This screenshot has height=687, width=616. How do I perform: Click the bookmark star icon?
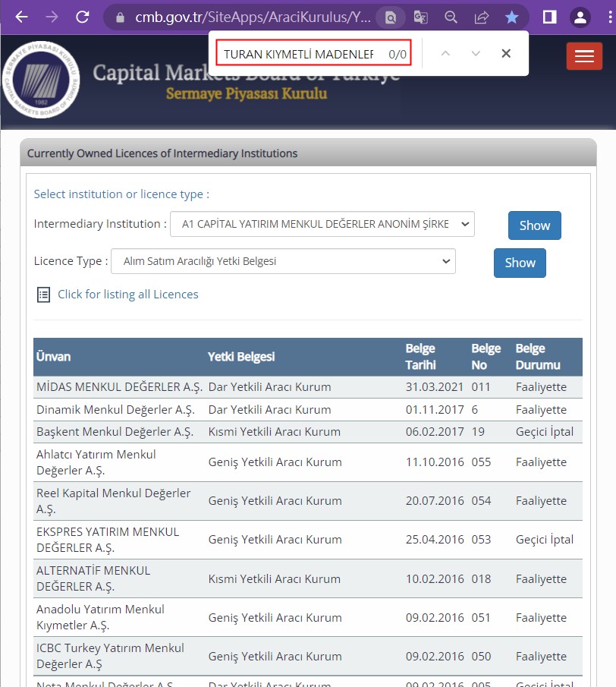click(512, 17)
